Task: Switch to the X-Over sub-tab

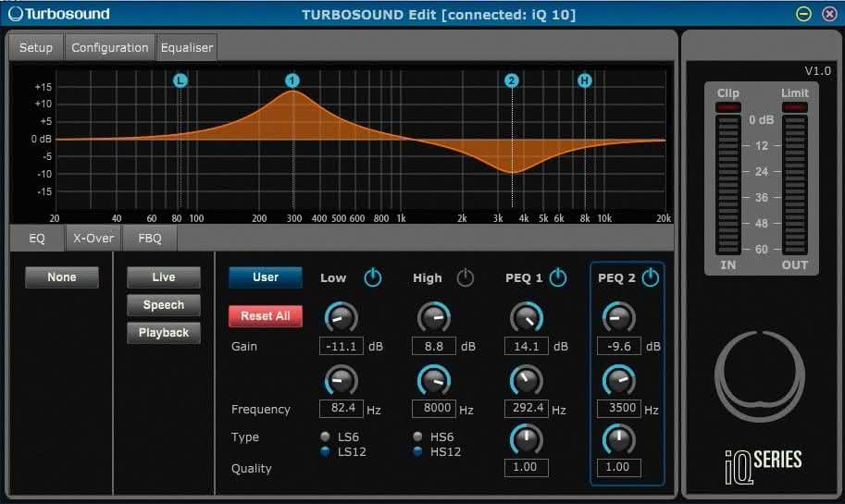Action: [x=93, y=238]
